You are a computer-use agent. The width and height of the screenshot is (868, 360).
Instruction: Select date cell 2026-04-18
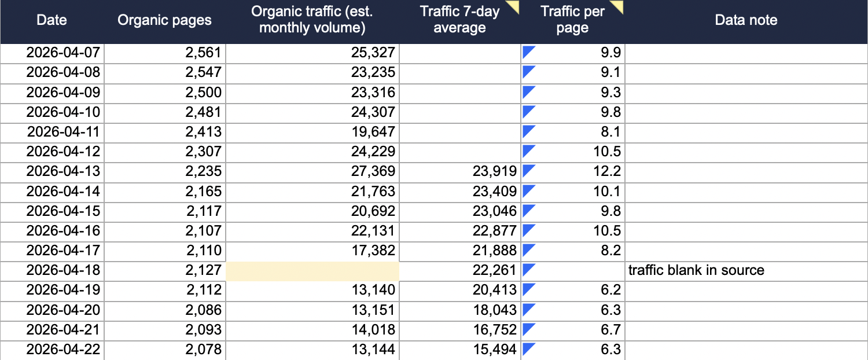click(x=52, y=270)
